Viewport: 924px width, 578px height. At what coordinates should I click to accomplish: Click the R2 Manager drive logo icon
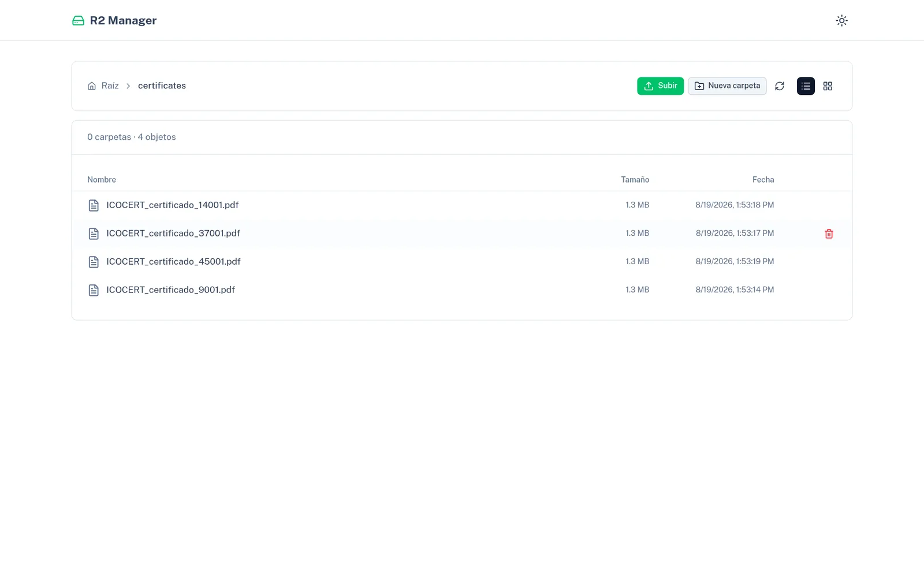click(78, 21)
